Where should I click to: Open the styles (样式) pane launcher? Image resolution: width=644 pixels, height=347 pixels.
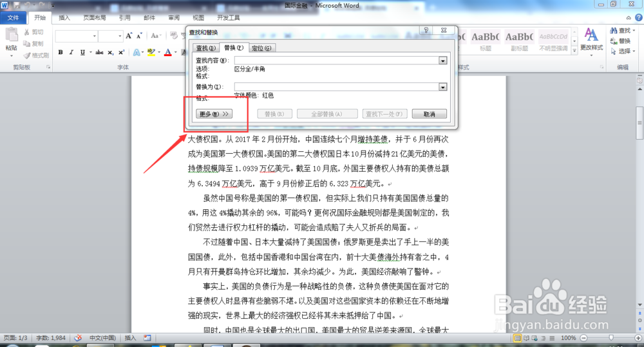602,67
